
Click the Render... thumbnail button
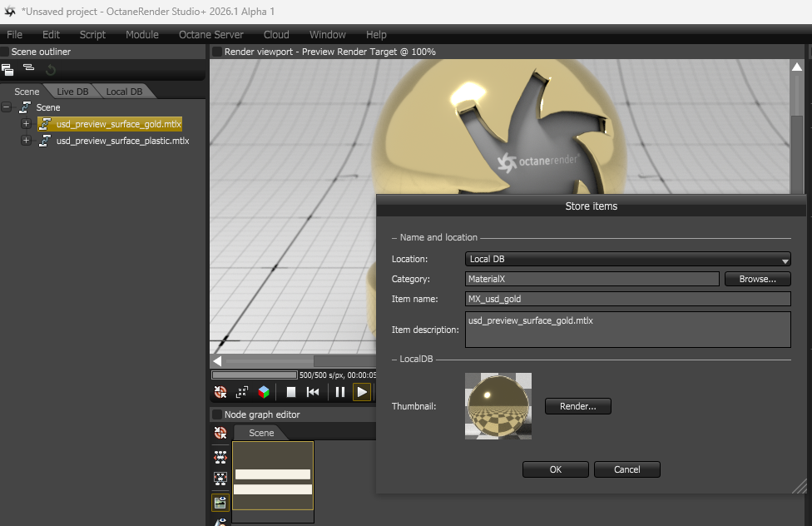point(578,406)
